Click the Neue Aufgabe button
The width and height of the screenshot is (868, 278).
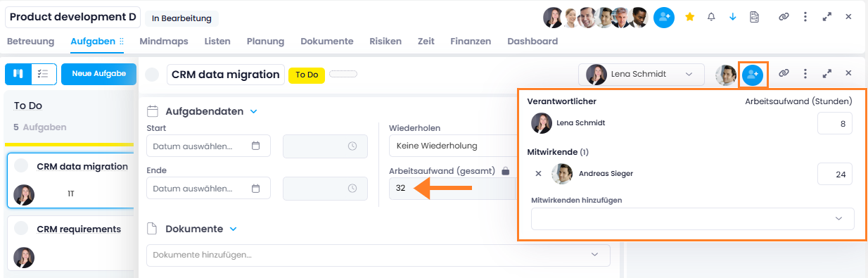coord(98,73)
